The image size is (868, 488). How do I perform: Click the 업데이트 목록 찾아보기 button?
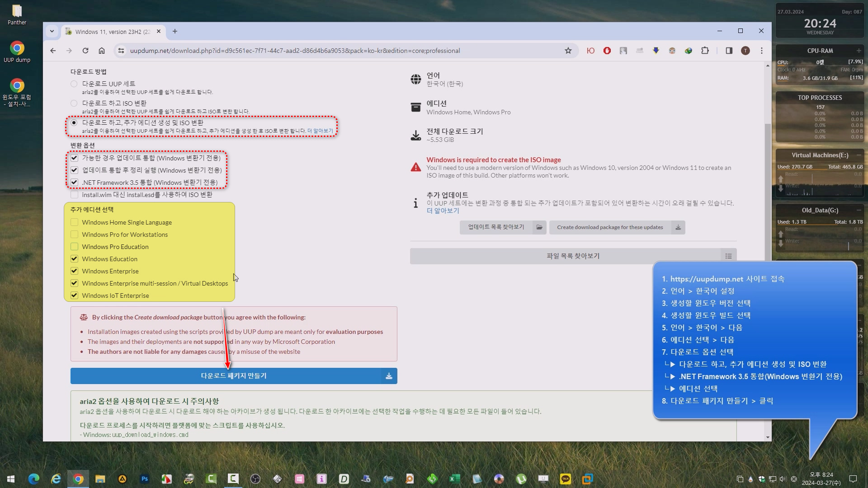point(503,227)
